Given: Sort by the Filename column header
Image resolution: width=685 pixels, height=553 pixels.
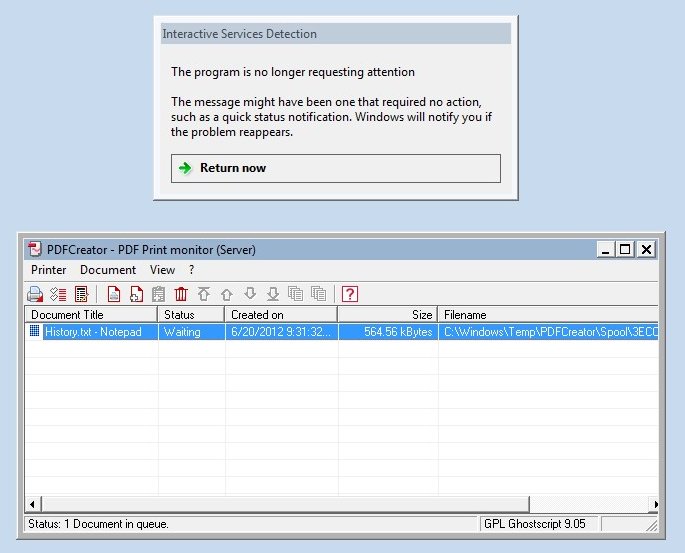Looking at the screenshot, I should (x=548, y=315).
